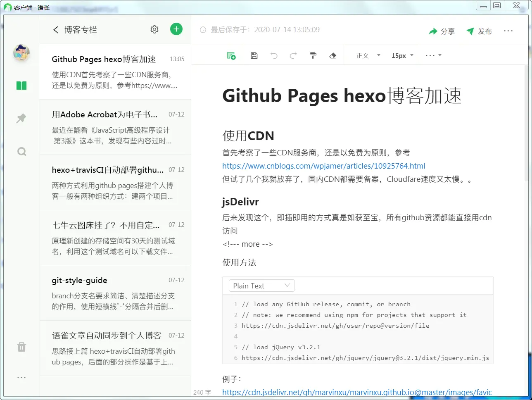The image size is (532, 400).
Task: Click the 例子: text line
Action: pyautogui.click(x=232, y=379)
